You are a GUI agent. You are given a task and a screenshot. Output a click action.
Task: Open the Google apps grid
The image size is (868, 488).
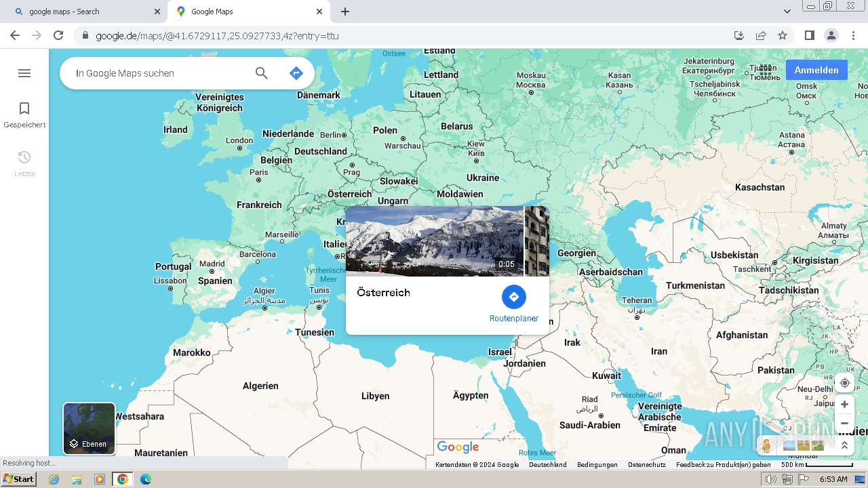pos(766,70)
